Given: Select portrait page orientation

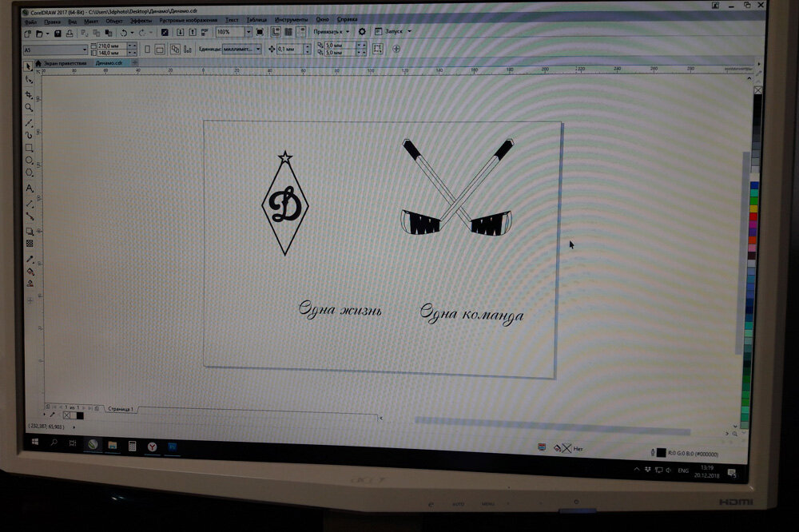Looking at the screenshot, I should (147, 50).
